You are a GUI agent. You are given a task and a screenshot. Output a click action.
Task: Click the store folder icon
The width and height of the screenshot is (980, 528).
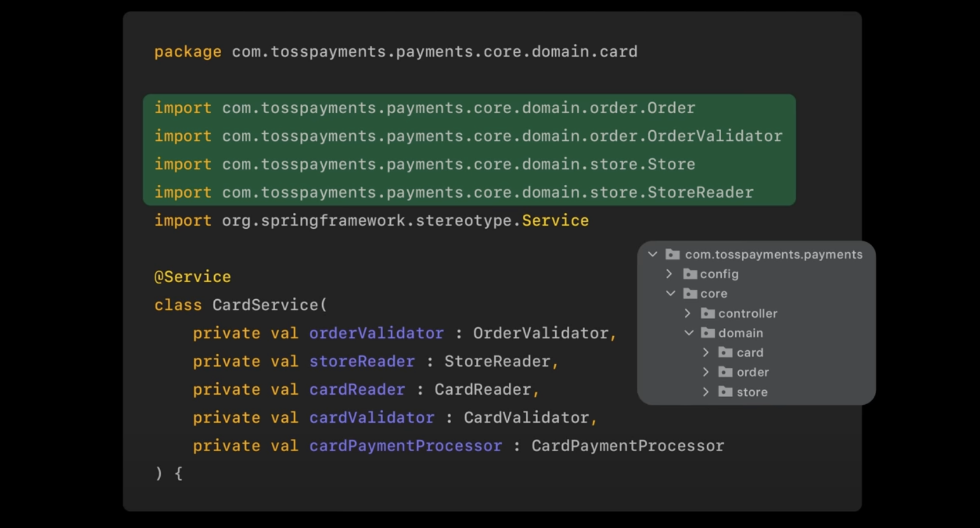click(x=726, y=392)
